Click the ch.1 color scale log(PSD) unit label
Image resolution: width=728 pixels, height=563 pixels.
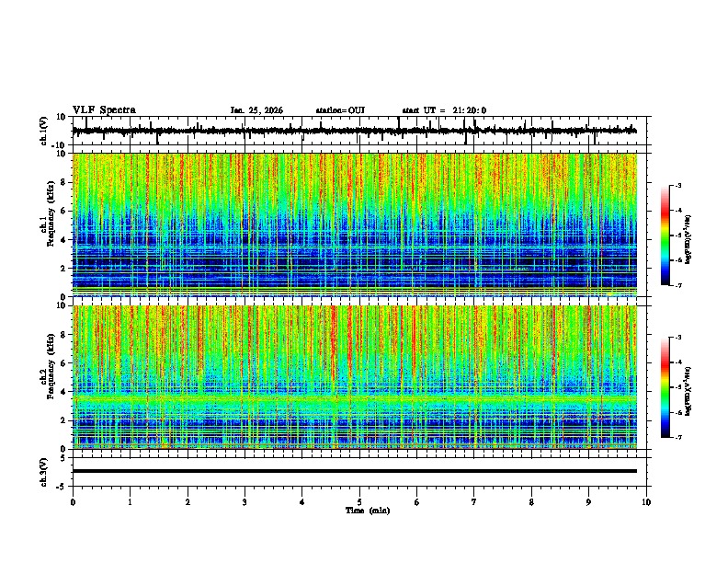(688, 240)
